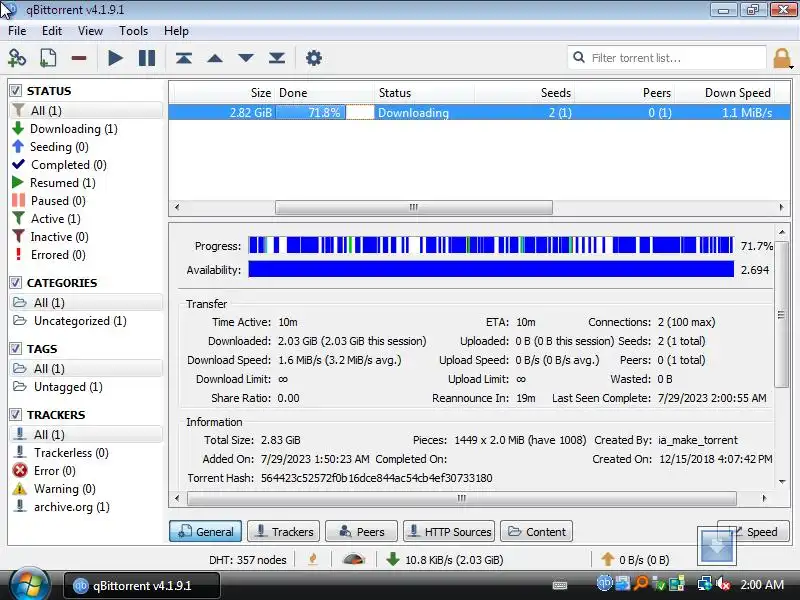Screen dimensions: 800x600
Task: Select Warning (0) tracker filter
Action: coord(64,489)
